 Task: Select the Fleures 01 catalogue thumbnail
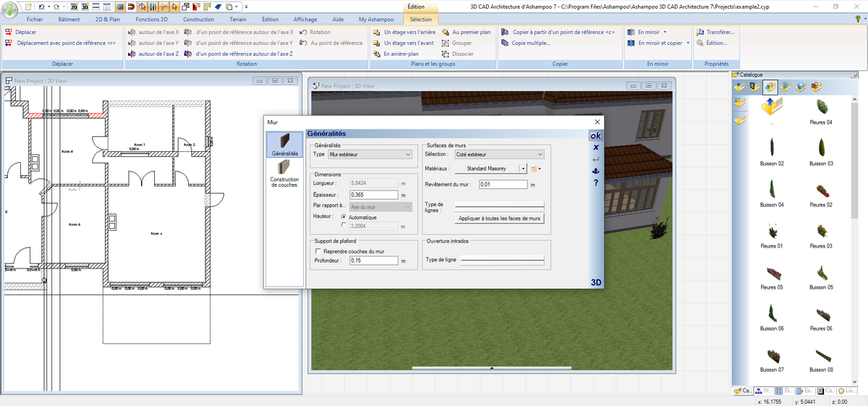tap(772, 234)
